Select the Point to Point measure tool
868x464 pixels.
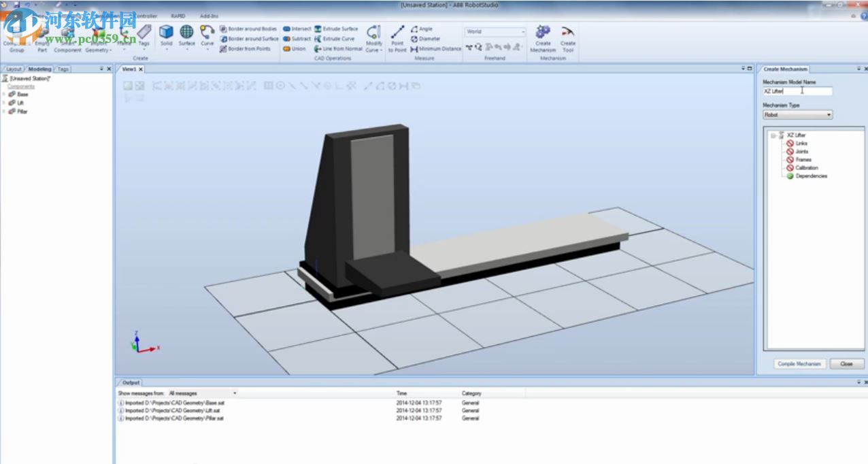397,39
